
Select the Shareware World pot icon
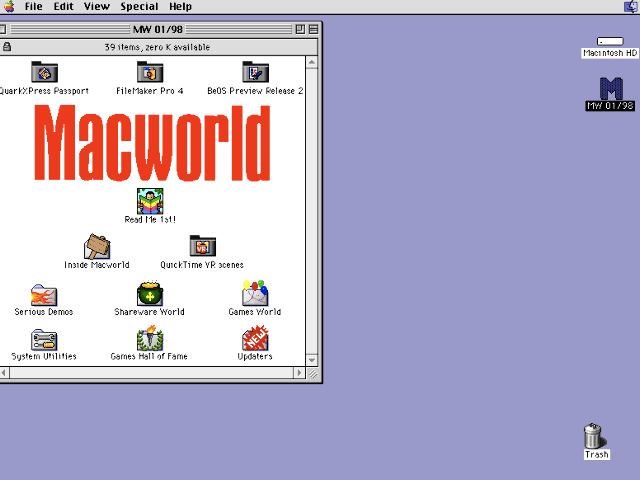coord(150,293)
